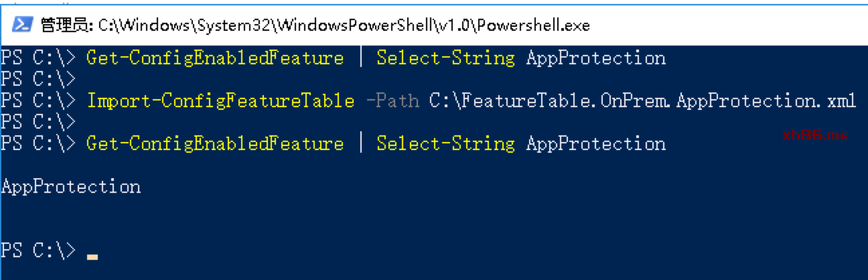Click Get-ConfigEnabledFeature in the first command
The width and height of the screenshot is (868, 280).
coord(215,58)
